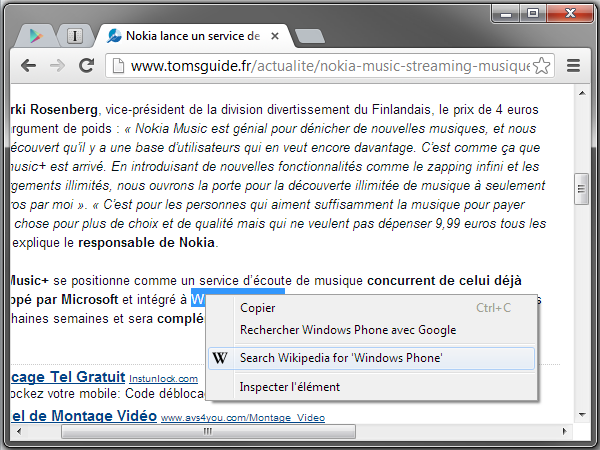Bookmark this page with the star
The image size is (600, 450).
coord(541,66)
